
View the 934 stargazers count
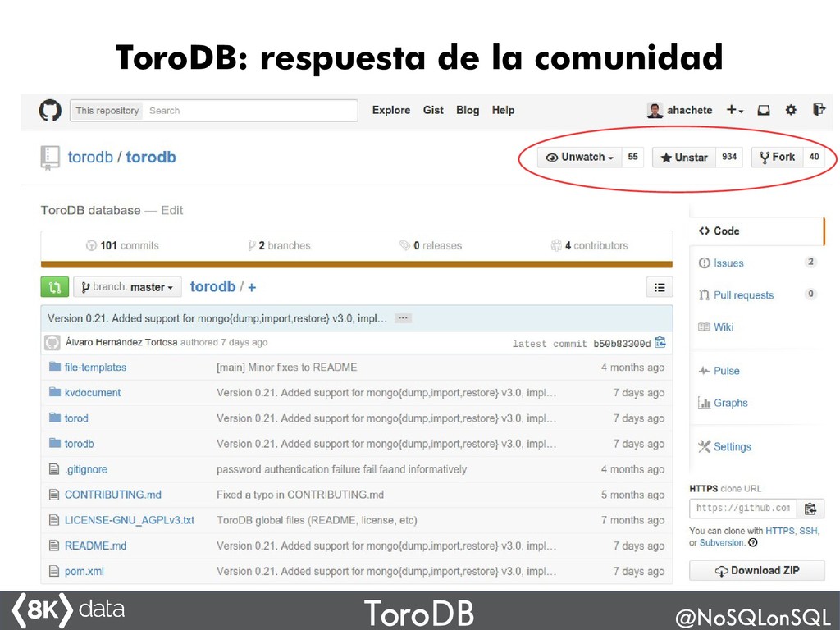tap(729, 157)
